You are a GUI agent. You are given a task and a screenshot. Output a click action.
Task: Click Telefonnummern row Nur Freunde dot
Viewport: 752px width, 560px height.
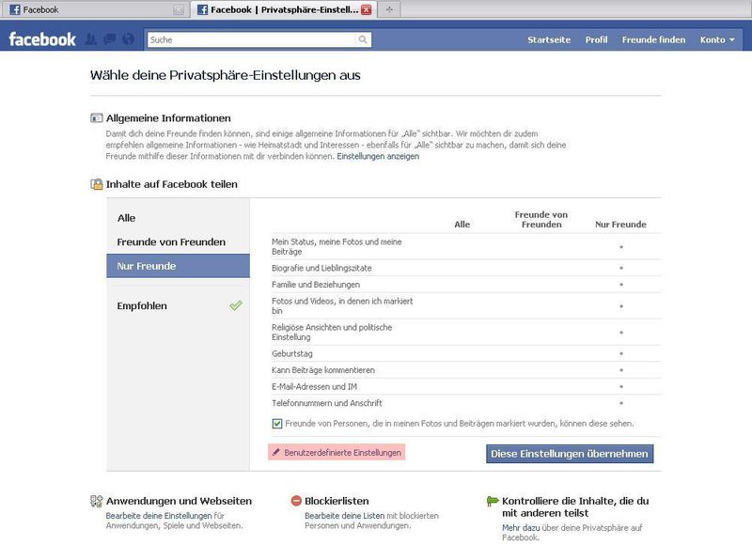pos(621,403)
